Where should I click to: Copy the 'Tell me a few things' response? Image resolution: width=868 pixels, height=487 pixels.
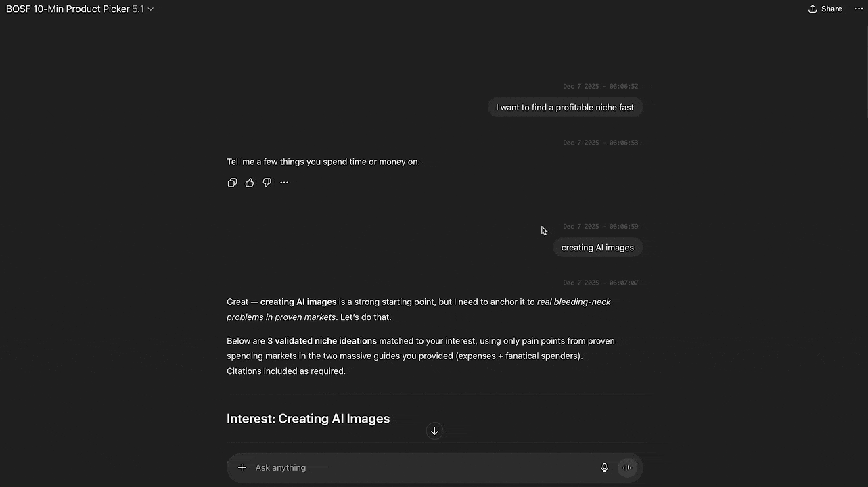click(x=232, y=183)
